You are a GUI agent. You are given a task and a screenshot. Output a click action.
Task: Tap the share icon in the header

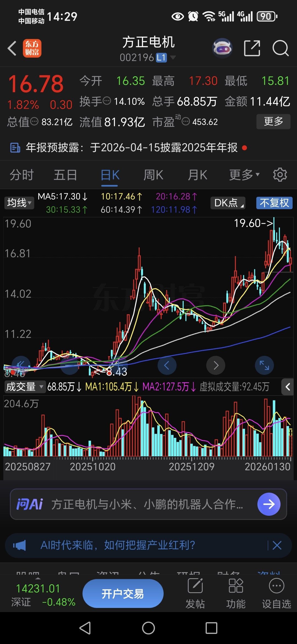252,48
